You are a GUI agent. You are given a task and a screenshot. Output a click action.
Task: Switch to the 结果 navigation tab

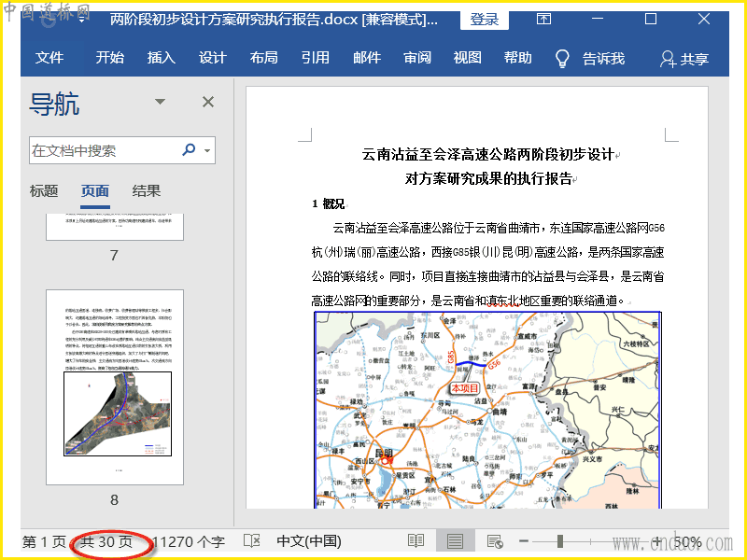[x=147, y=191]
